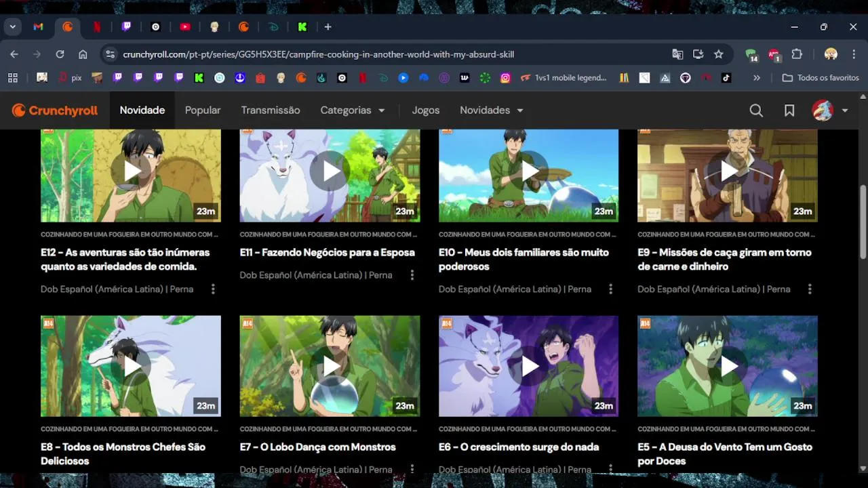The height and width of the screenshot is (488, 868).
Task: Go back to the previous page
Action: point(14,54)
